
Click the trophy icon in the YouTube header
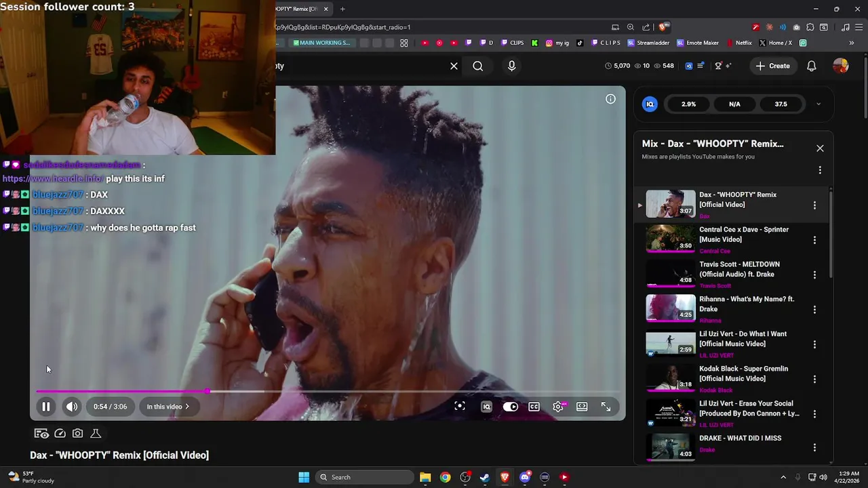[x=719, y=66]
